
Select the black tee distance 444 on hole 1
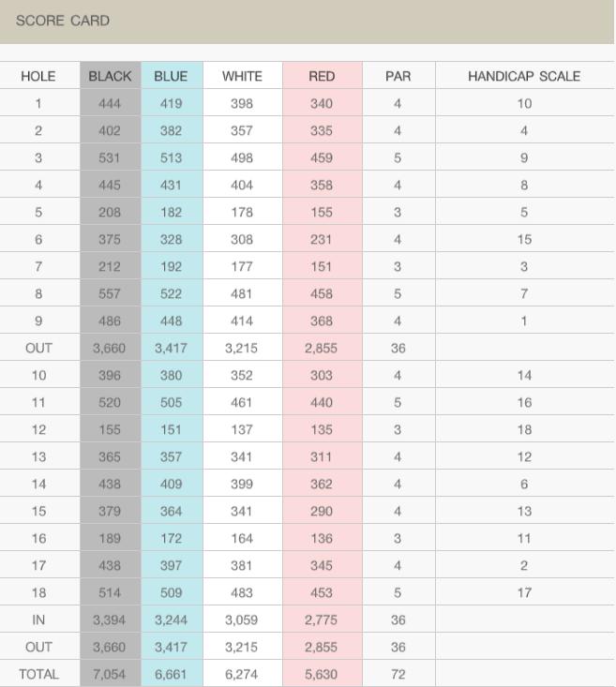click(x=110, y=103)
